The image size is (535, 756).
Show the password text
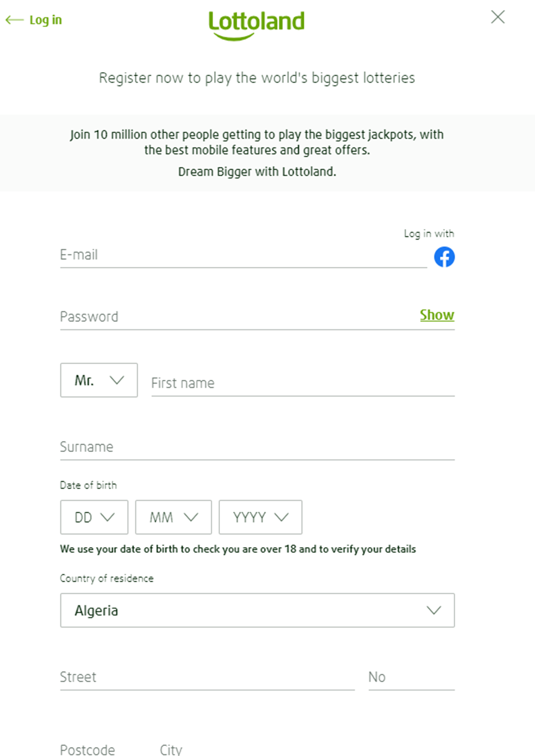tap(437, 315)
